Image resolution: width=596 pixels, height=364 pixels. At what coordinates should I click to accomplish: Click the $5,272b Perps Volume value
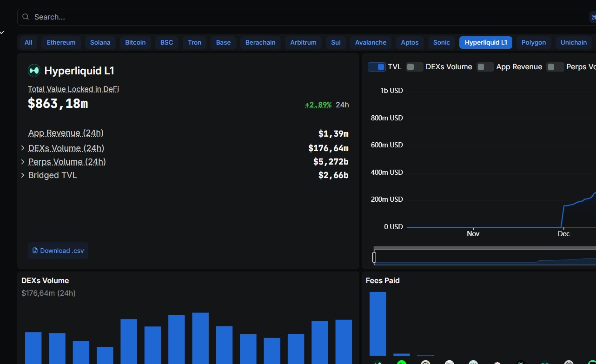point(331,162)
